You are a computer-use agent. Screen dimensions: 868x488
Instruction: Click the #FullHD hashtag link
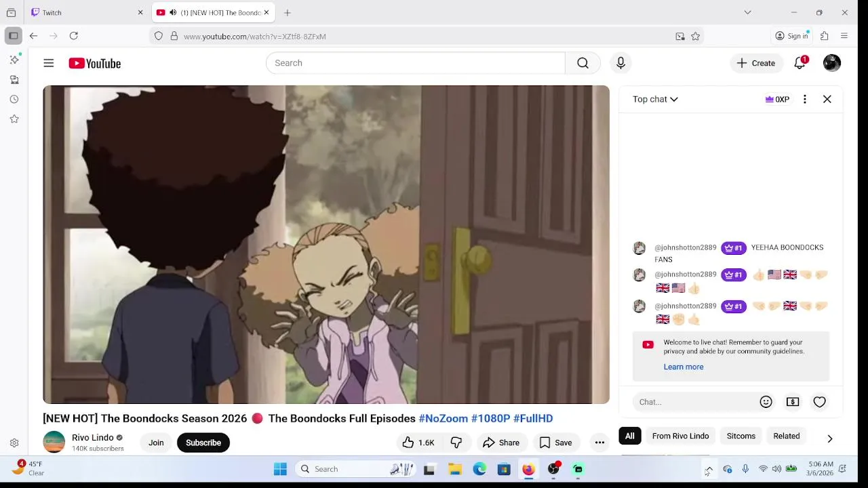533,418
